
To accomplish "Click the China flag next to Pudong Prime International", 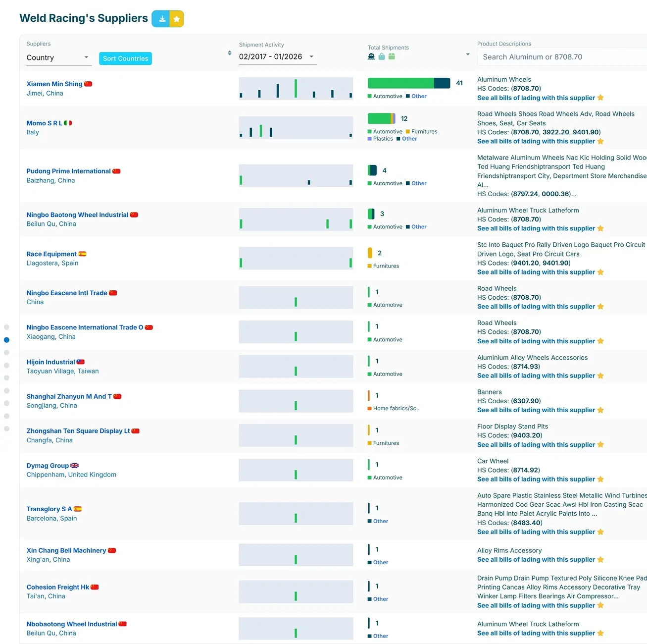I will click(116, 171).
